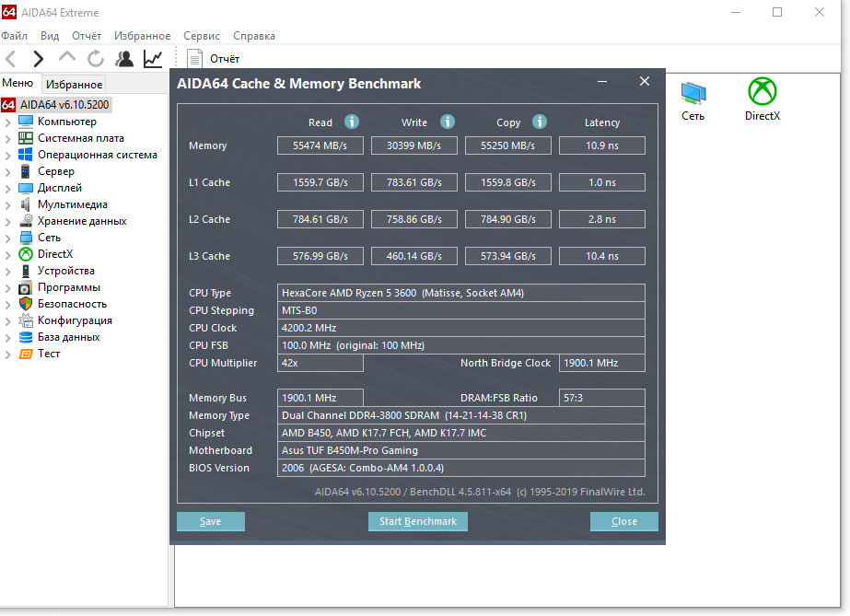Switch to the Избранное sidebar tab
This screenshot has width=850, height=616.
click(74, 84)
